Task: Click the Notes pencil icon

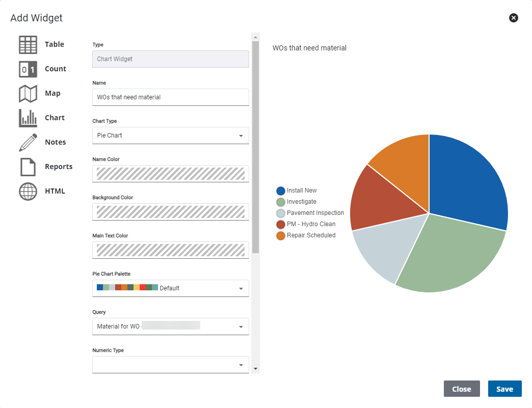Action: pyautogui.click(x=28, y=143)
